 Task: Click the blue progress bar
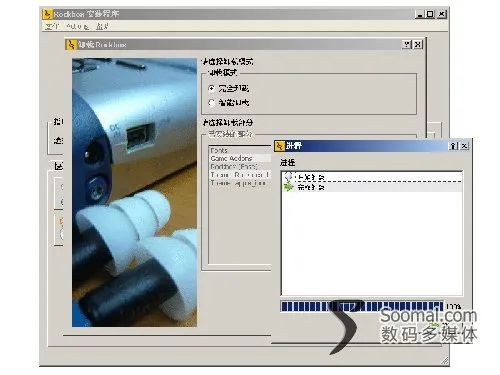tap(362, 306)
